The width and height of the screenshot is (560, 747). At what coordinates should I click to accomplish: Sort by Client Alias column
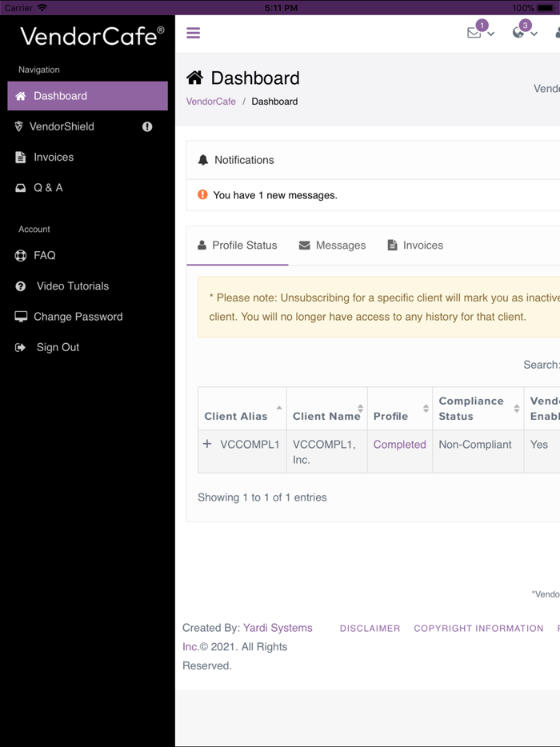pos(242,409)
